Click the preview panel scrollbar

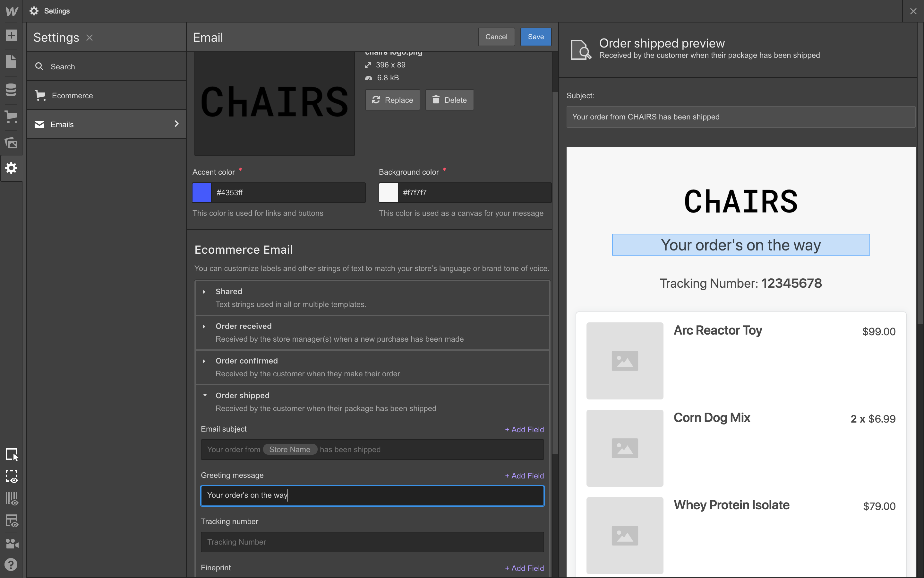tap(920, 173)
